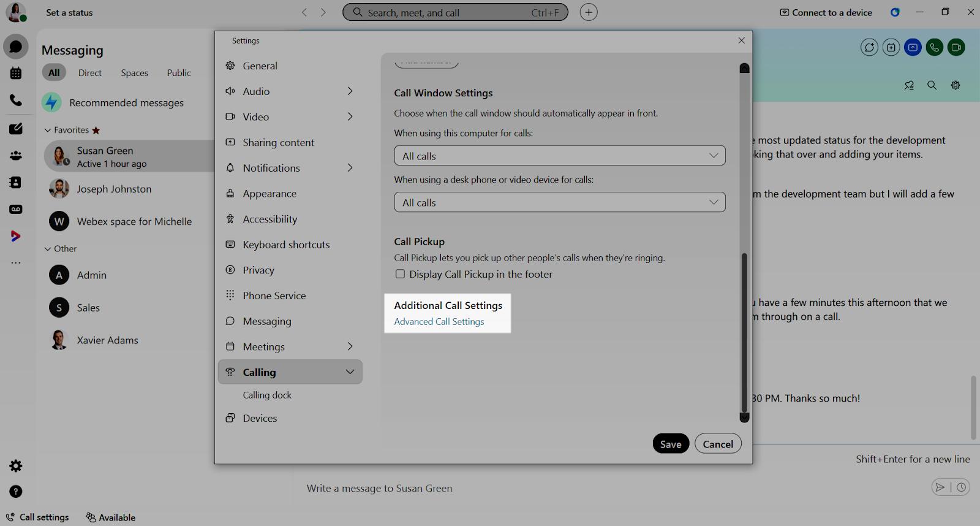Open the Settings gear at bottom left
The height and width of the screenshot is (526, 980).
(16, 466)
